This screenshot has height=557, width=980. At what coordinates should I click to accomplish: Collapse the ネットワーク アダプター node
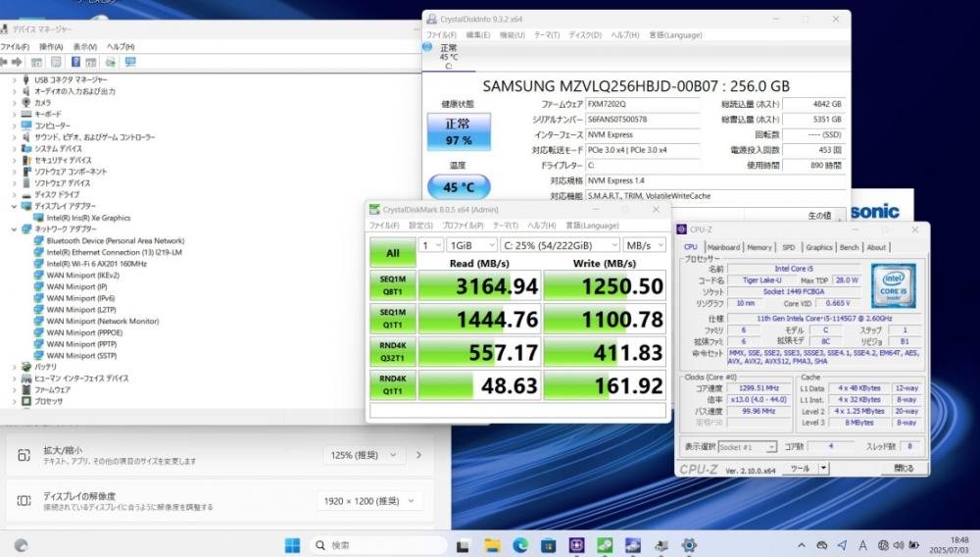(15, 229)
